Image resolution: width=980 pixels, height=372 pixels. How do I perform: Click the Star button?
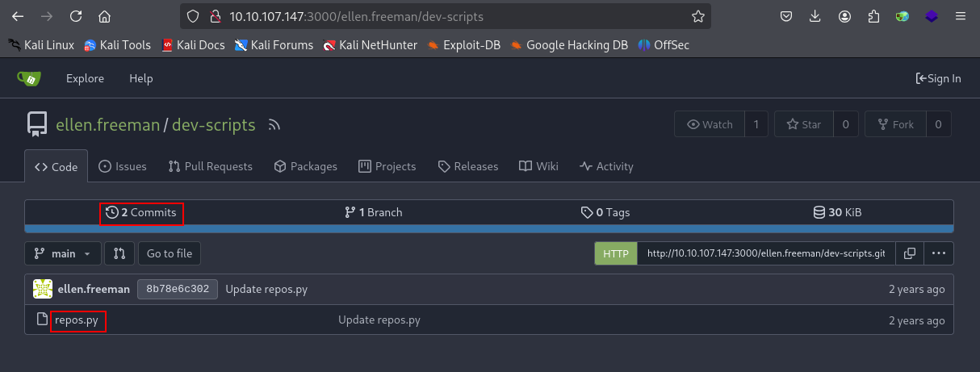click(803, 124)
